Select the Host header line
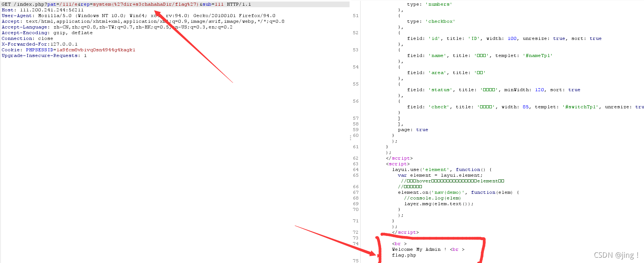 (x=43, y=10)
